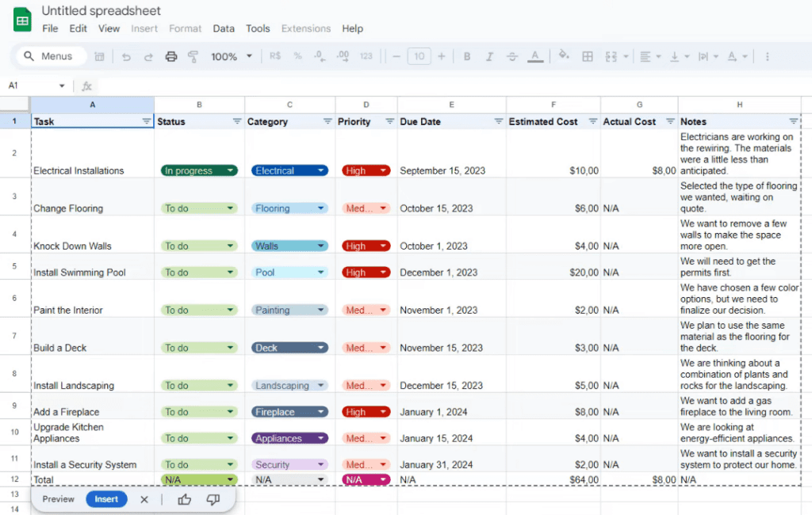The image size is (812, 515).
Task: Toggle Strikethrough formatting
Action: point(512,56)
